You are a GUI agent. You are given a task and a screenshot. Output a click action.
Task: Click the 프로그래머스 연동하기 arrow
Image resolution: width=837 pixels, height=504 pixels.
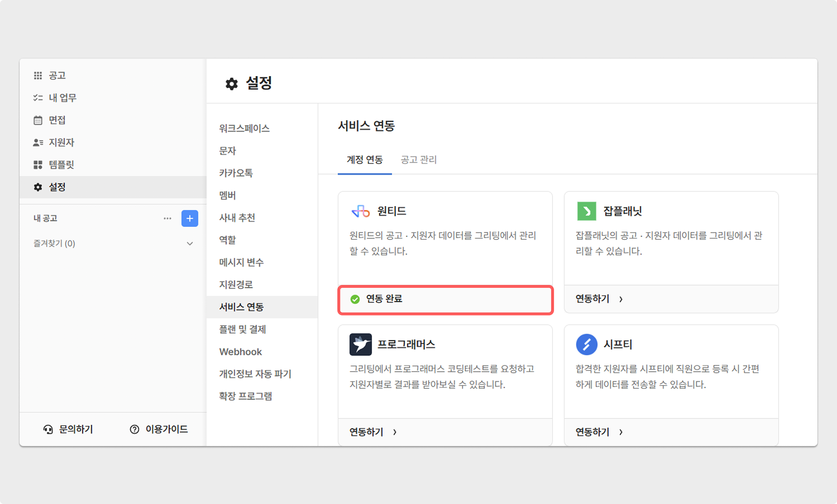(x=395, y=432)
